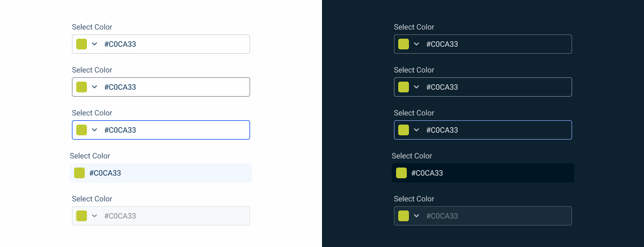The width and height of the screenshot is (644, 247).
Task: Click the swatch in the topmost dark-theme color field
Action: click(404, 44)
